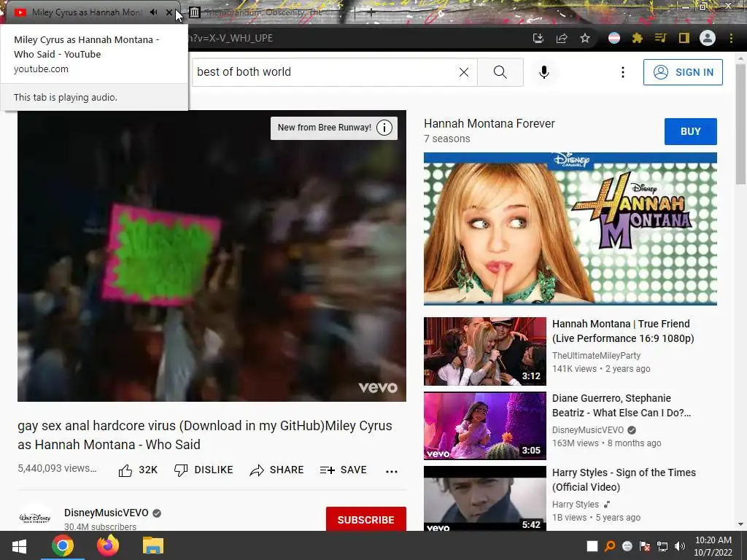
Task: Open the Chrome profile avatar
Action: pyautogui.click(x=708, y=38)
